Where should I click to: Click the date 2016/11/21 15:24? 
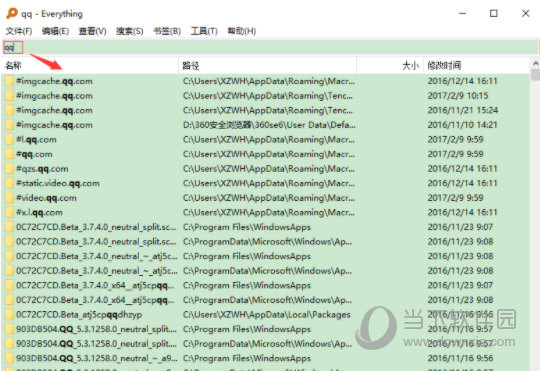[463, 110]
